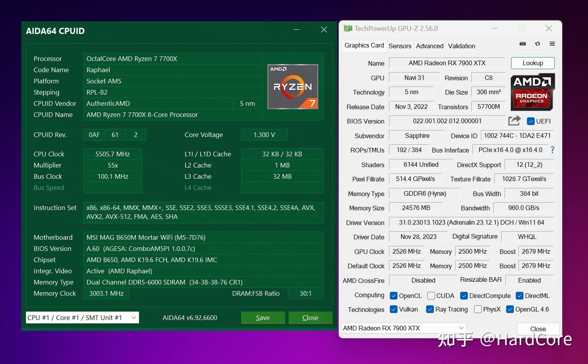This screenshot has width=588, height=364.
Task: Click the AMD Radeon Graphics logo
Action: 533,92
